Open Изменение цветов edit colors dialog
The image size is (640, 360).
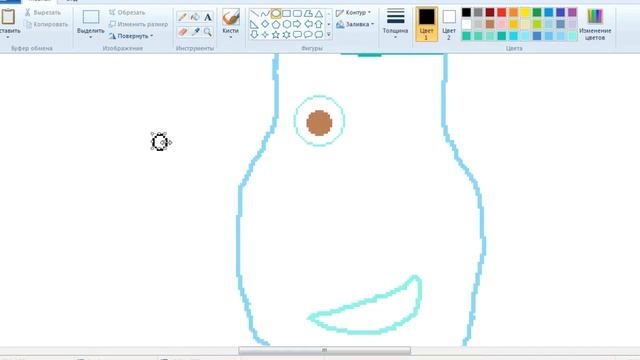pyautogui.click(x=595, y=24)
